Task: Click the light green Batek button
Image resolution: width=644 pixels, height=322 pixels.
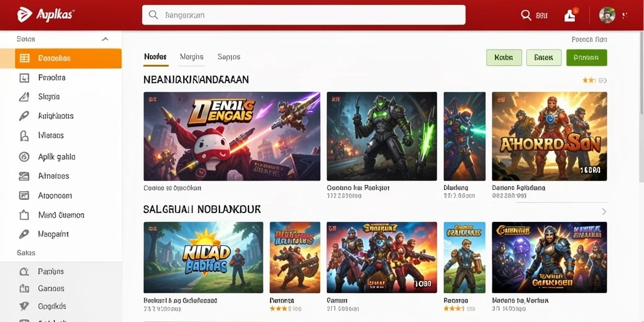Action: pos(544,58)
